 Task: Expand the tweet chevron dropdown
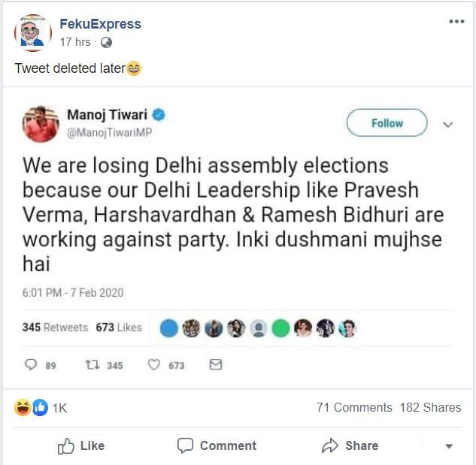tap(448, 124)
